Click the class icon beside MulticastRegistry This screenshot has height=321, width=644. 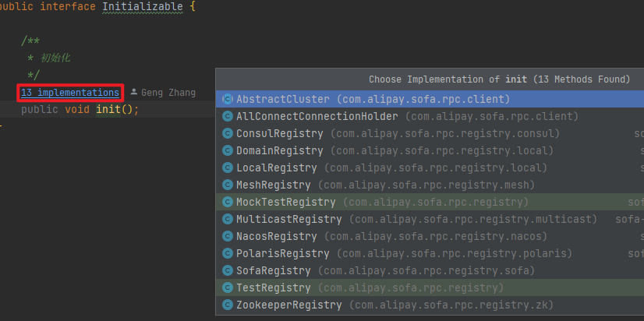(228, 219)
